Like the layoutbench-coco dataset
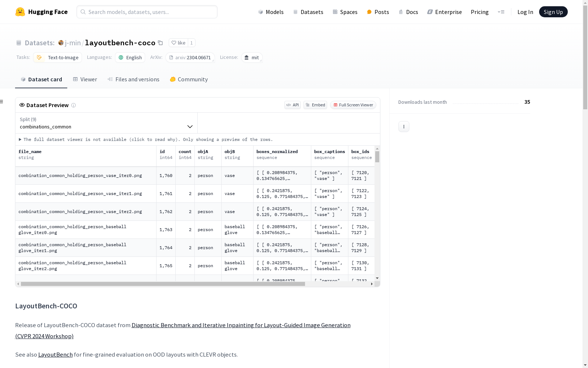The image size is (588, 368). (178, 43)
